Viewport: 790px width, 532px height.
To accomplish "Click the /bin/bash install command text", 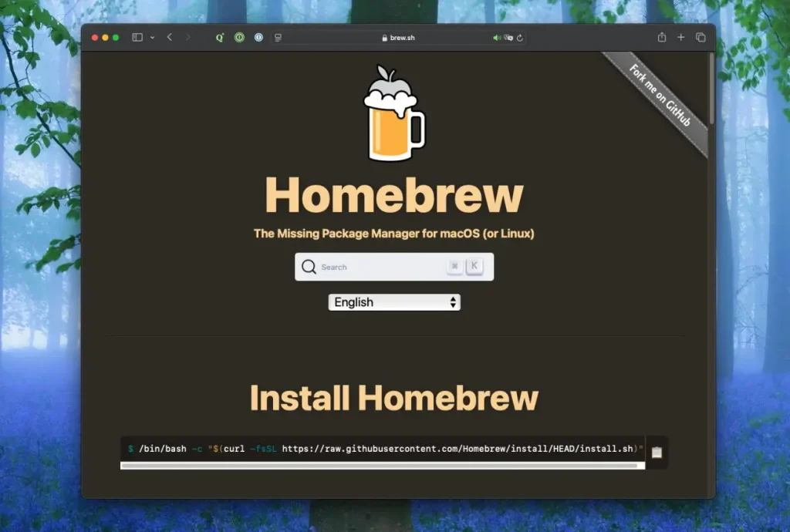I will coord(386,449).
